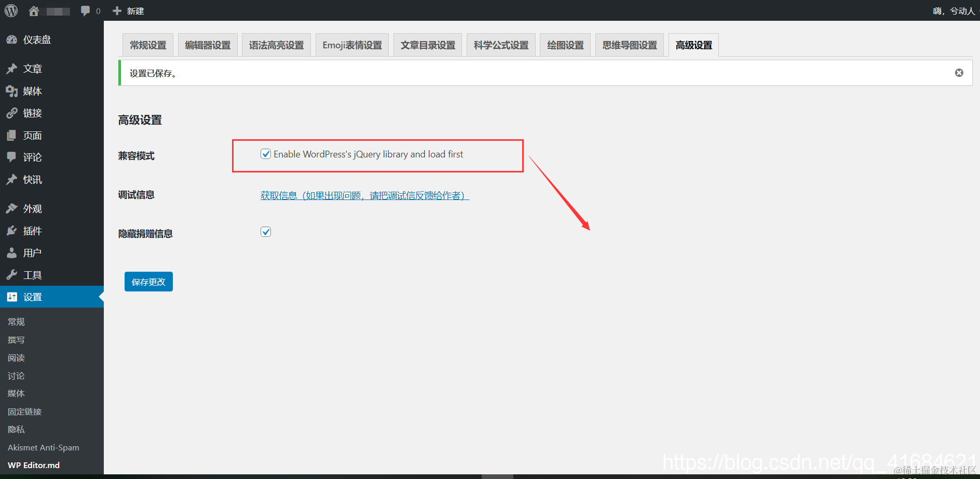The width and height of the screenshot is (980, 479).
Task: Click the 插件 plug icon
Action: click(12, 231)
